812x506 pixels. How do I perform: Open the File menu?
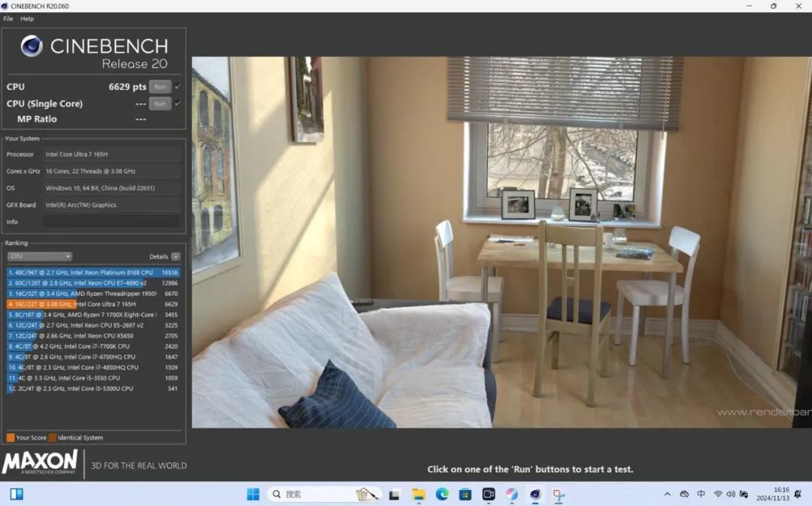(8, 19)
